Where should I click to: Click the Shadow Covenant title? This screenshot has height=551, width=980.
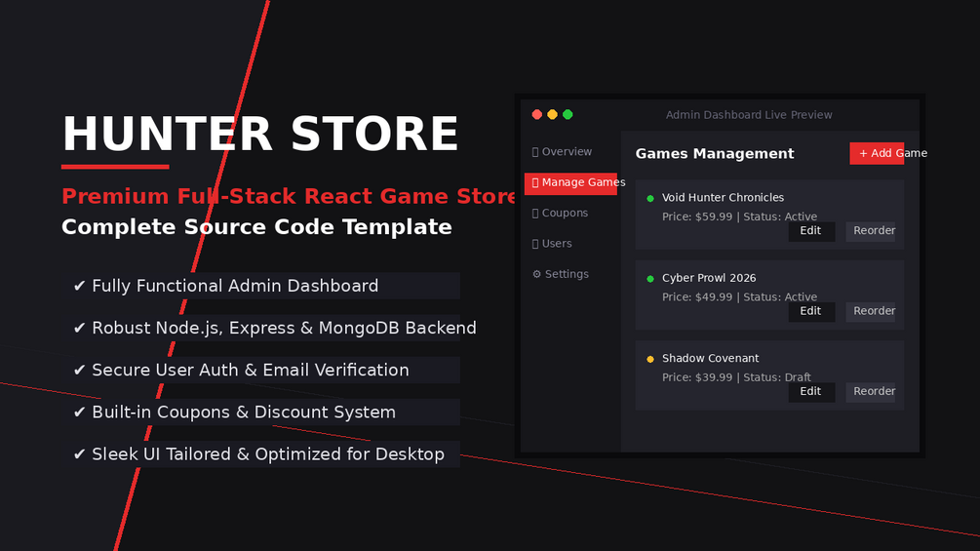[710, 359]
